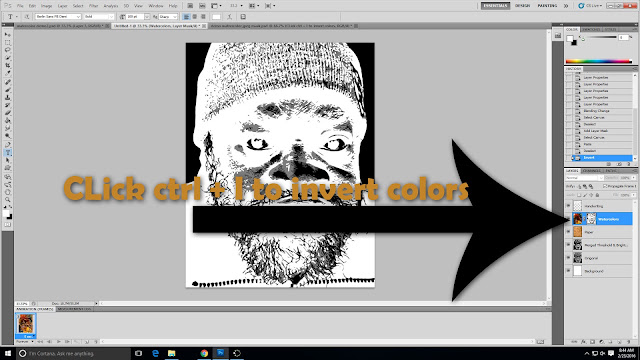
Task: Launch Bridge from the application bar
Action: [190, 6]
